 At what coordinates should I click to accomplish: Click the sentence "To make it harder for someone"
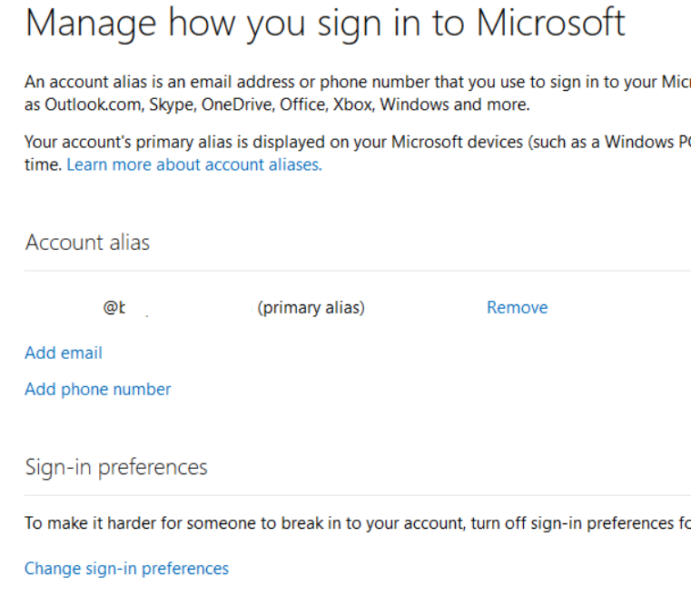[354, 523]
